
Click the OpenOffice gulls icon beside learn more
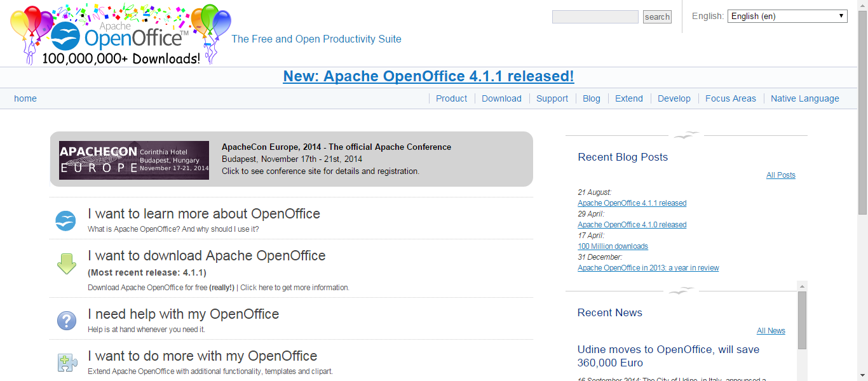tap(65, 220)
